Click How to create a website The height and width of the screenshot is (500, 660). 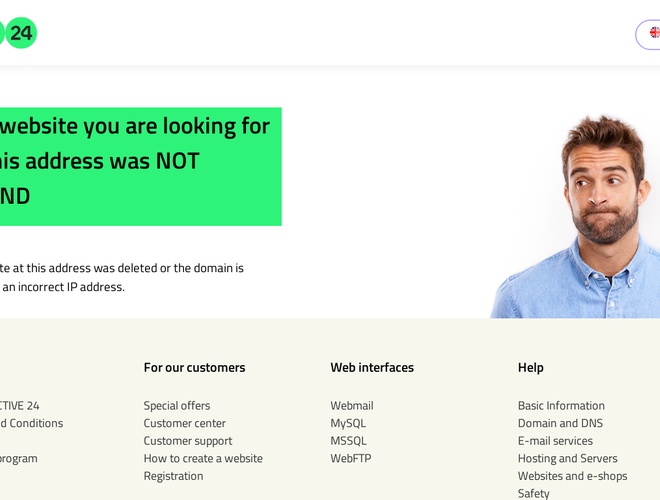pyautogui.click(x=203, y=459)
